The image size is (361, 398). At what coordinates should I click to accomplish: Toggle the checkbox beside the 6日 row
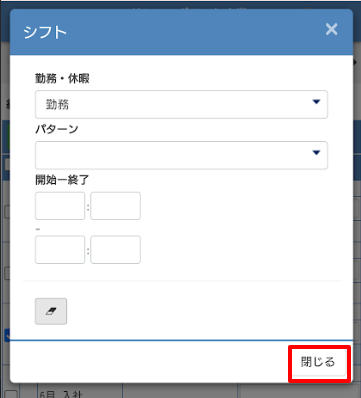click(11, 393)
